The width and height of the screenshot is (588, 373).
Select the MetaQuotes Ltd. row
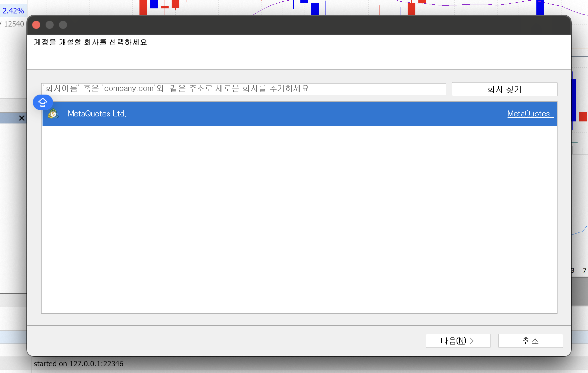(299, 114)
